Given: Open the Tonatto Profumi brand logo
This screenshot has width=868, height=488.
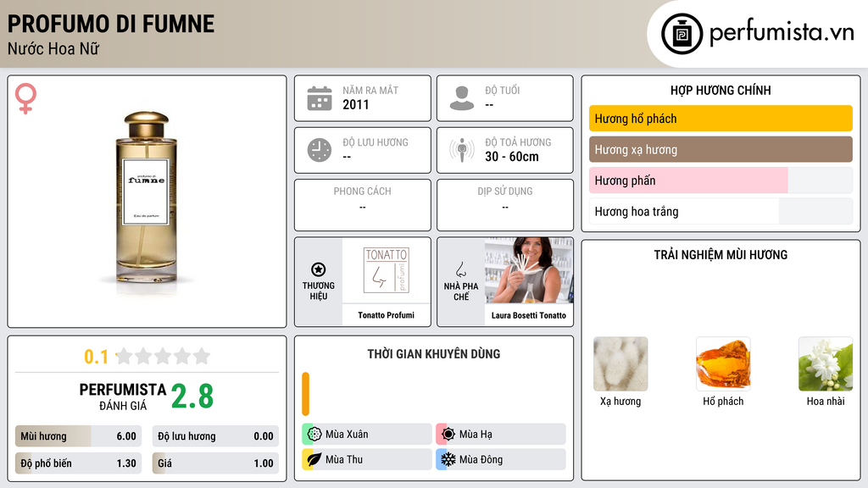Looking at the screenshot, I should coord(387,270).
